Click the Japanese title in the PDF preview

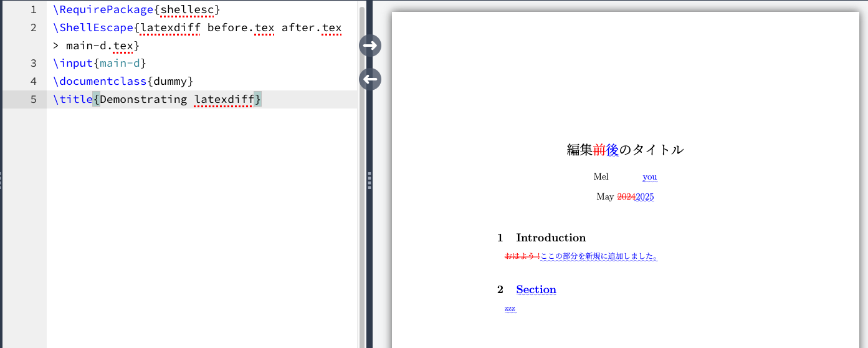tap(625, 150)
